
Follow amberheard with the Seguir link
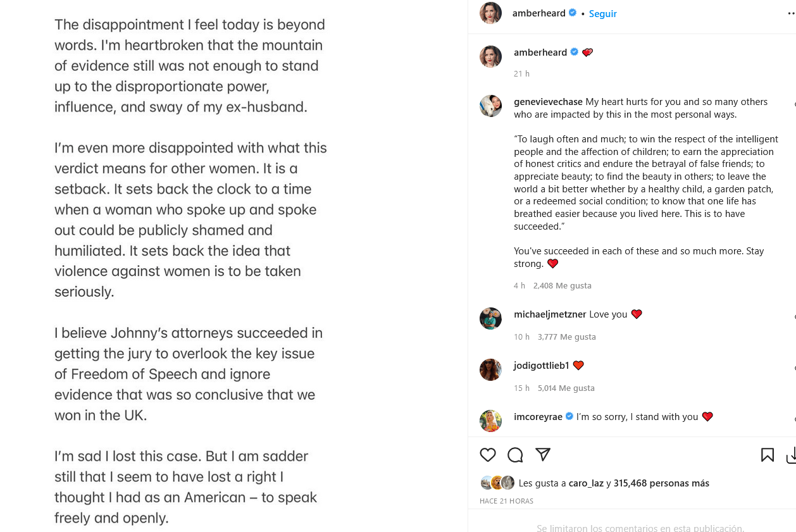(603, 14)
